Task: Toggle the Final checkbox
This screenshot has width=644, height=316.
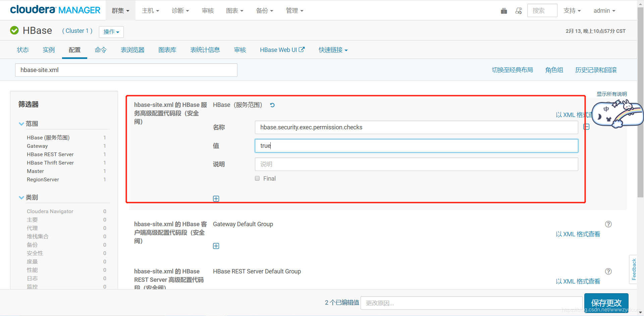Action: click(257, 178)
